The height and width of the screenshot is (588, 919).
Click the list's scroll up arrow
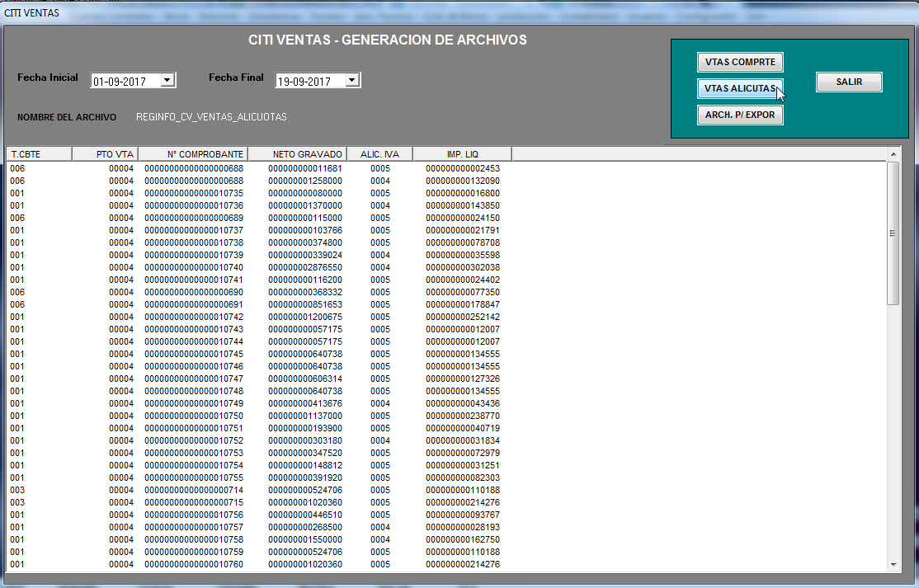893,154
